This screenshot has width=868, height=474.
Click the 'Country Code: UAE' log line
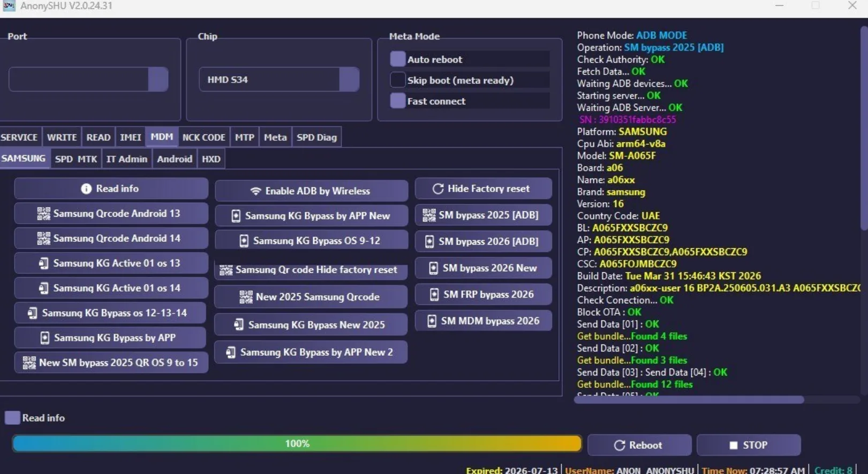[618, 216]
